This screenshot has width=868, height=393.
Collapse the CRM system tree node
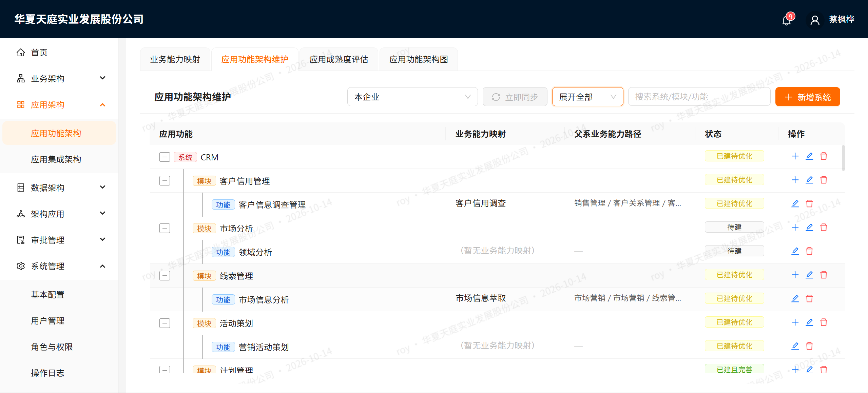pyautogui.click(x=165, y=157)
